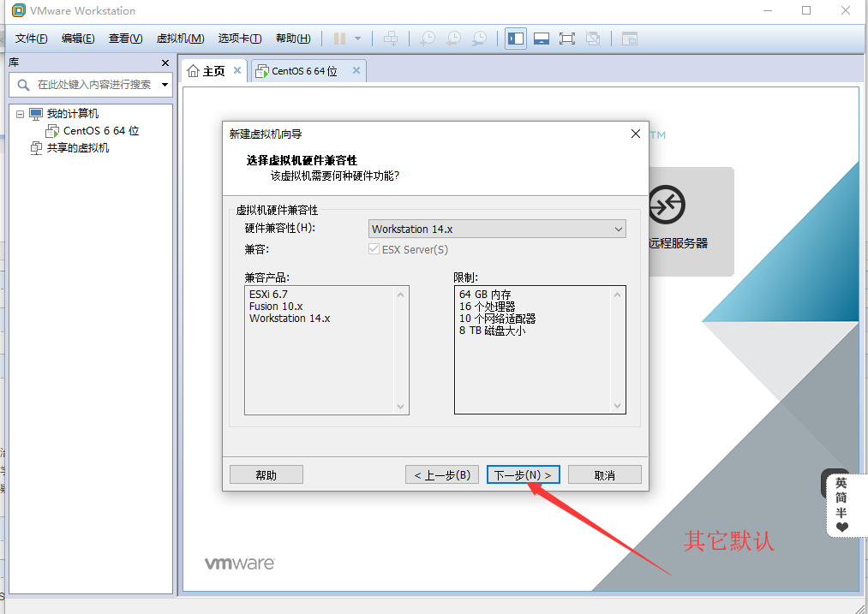Click down arrow of 兼容产品 list scrollbar
The image size is (868, 614).
pos(401,407)
